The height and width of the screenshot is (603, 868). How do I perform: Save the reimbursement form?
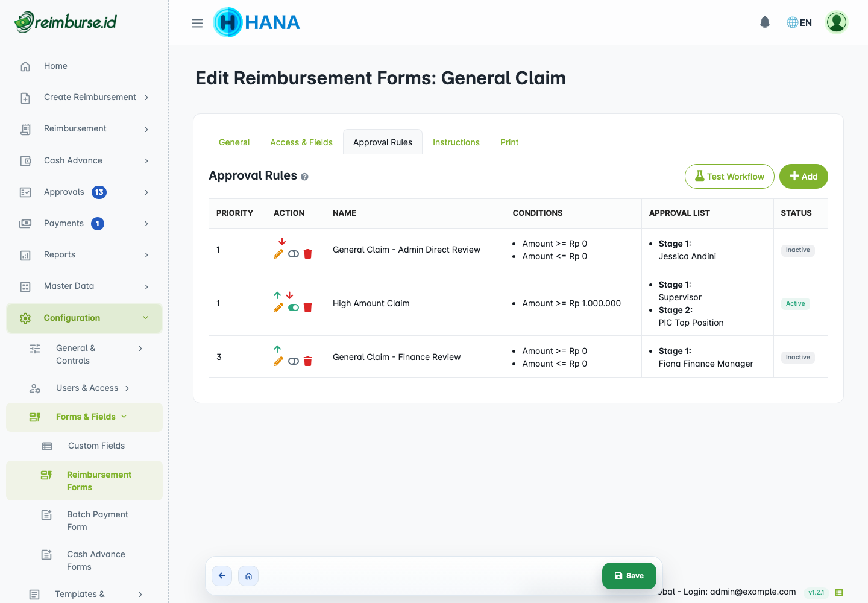pyautogui.click(x=629, y=576)
